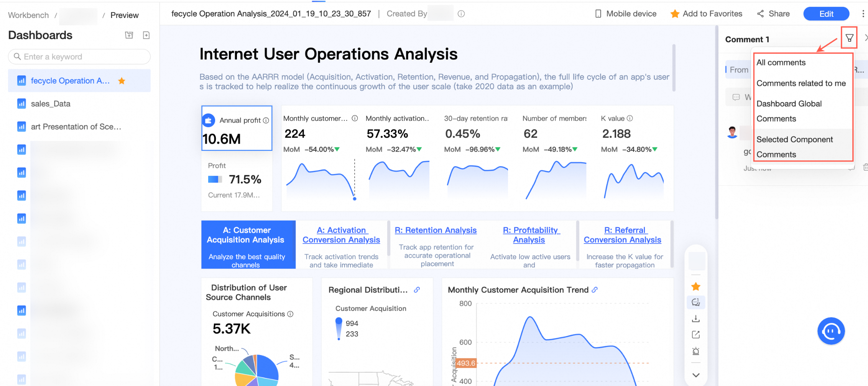Open the Share icon in header
The height and width of the screenshot is (386, 868).
(x=760, y=14)
